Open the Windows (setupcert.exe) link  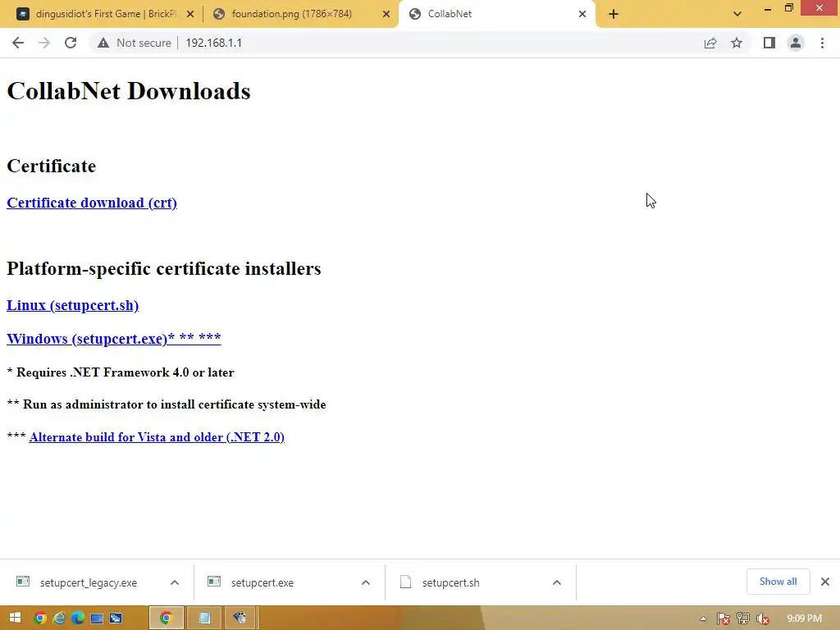coord(113,339)
